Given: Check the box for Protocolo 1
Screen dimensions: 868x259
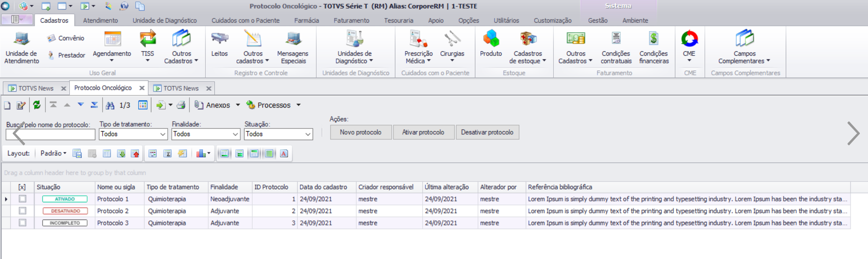Looking at the screenshot, I should point(22,199).
